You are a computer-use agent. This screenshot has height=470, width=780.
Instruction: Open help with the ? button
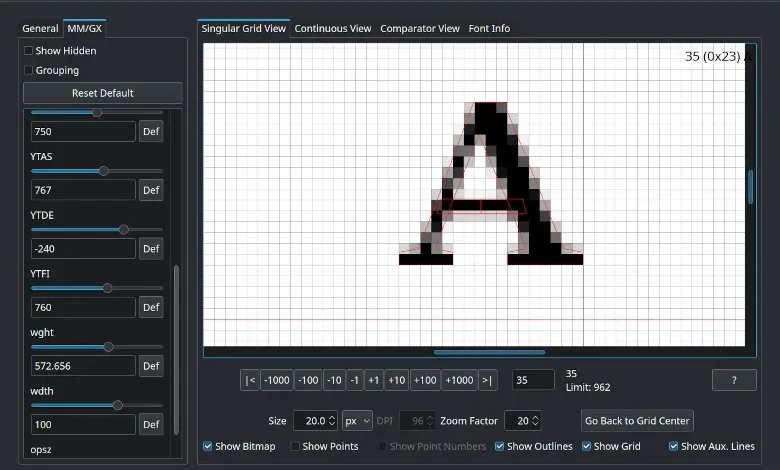point(734,380)
